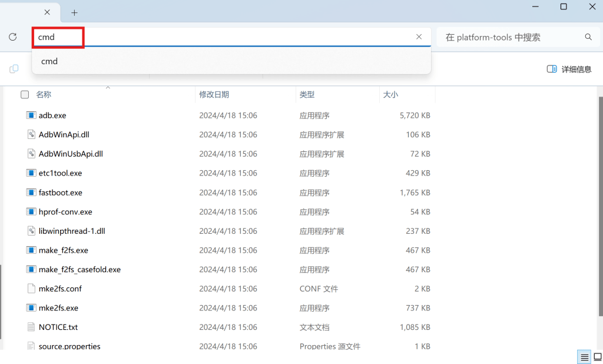The width and height of the screenshot is (603, 364).
Task: Sort files by 修改日期 column
Action: click(x=214, y=94)
